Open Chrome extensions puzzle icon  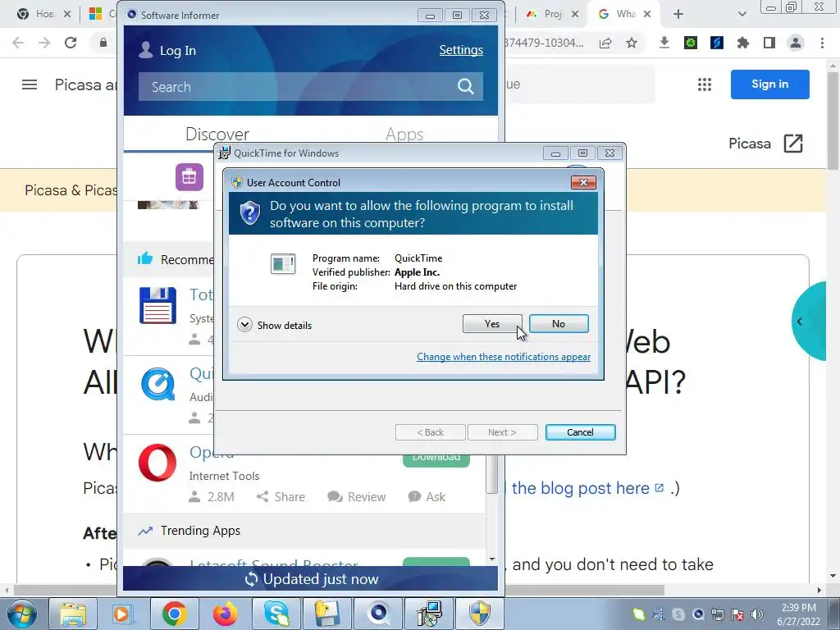pyautogui.click(x=743, y=43)
